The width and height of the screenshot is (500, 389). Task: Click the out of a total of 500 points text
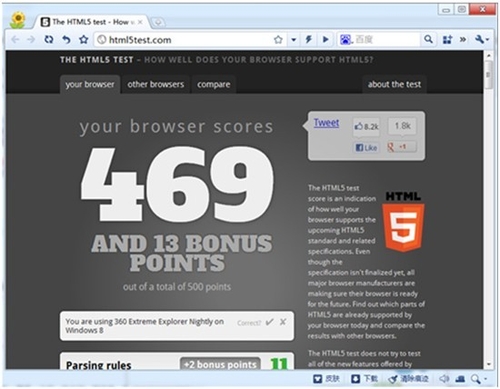coord(177,287)
